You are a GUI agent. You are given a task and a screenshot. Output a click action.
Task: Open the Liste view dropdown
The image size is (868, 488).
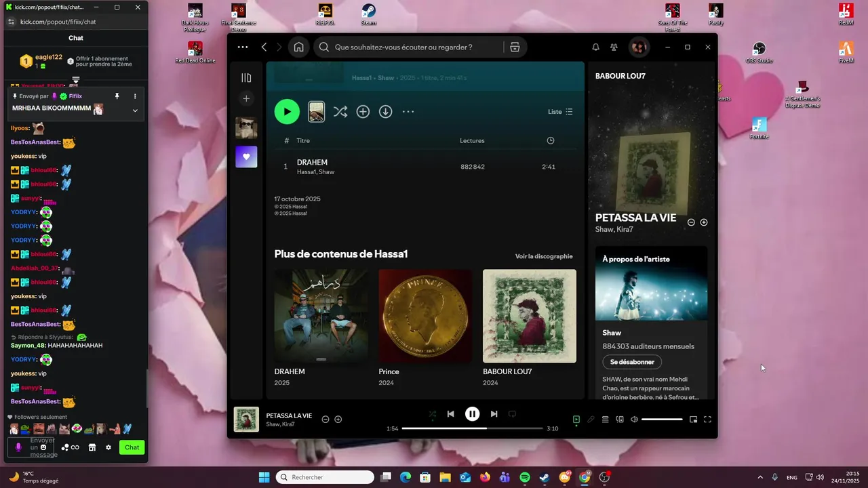pos(560,112)
